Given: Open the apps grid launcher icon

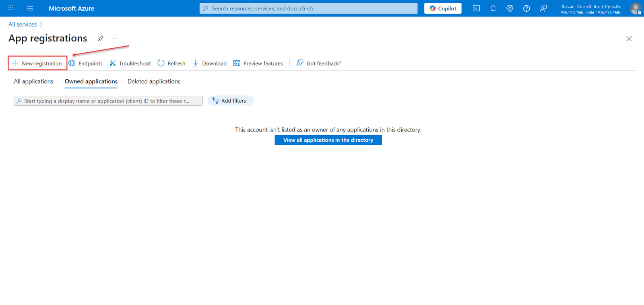Looking at the screenshot, I should click(10, 8).
